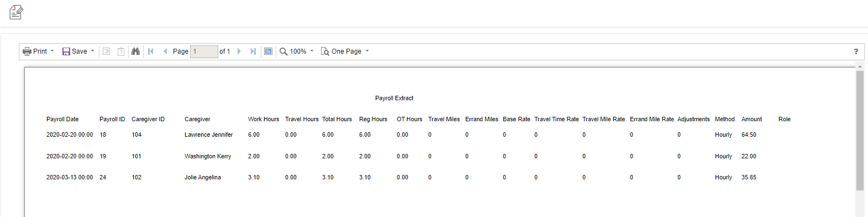Screen dimensions: 868x217
Task: Click the parameters clipboard icon
Action: [121, 51]
